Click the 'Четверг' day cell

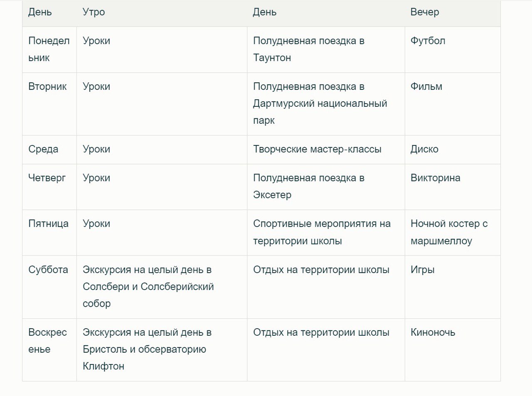click(49, 187)
